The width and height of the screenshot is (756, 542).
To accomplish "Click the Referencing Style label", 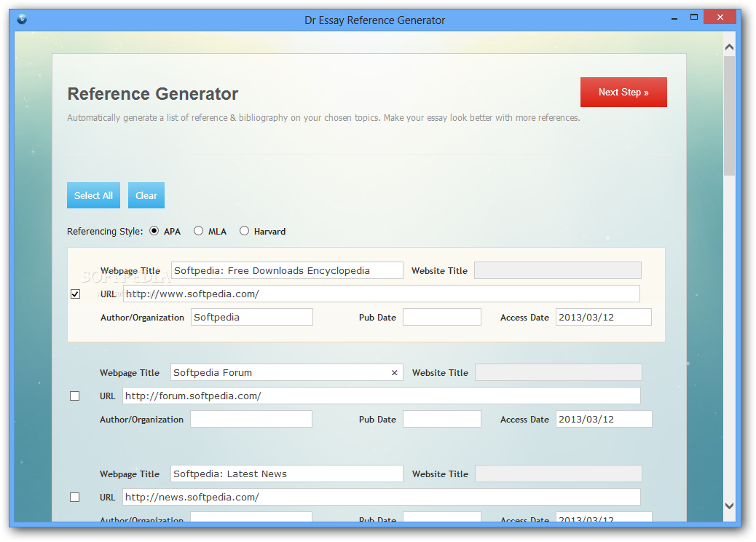I will [105, 232].
